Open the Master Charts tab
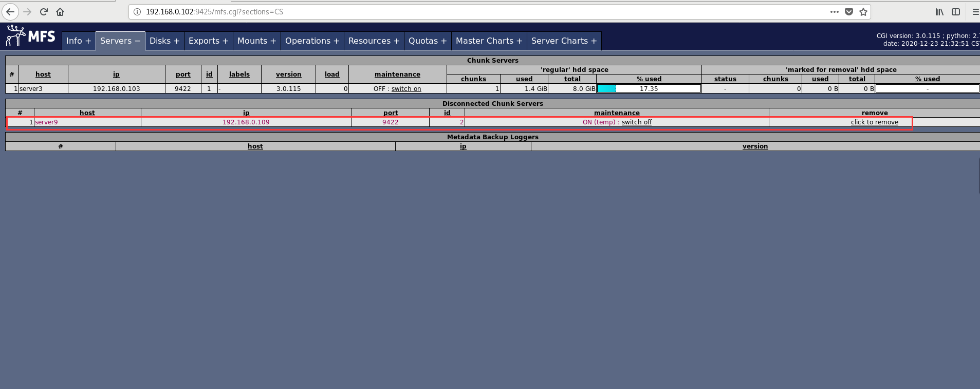This screenshot has height=389, width=980. [489, 41]
